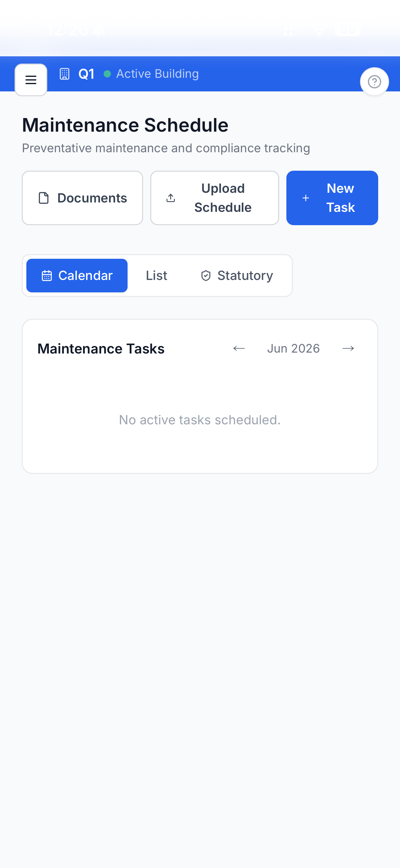The image size is (400, 868).
Task: Tap the green Active Building status dot
Action: pyautogui.click(x=107, y=74)
